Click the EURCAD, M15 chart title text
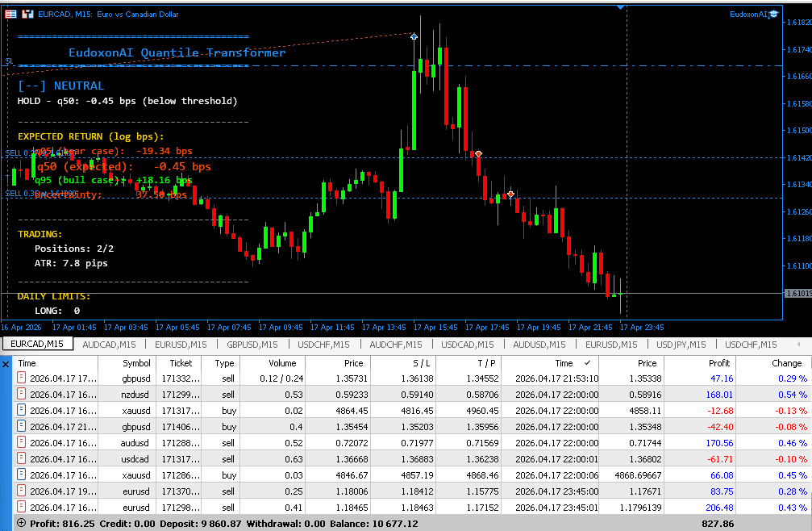 (x=108, y=14)
